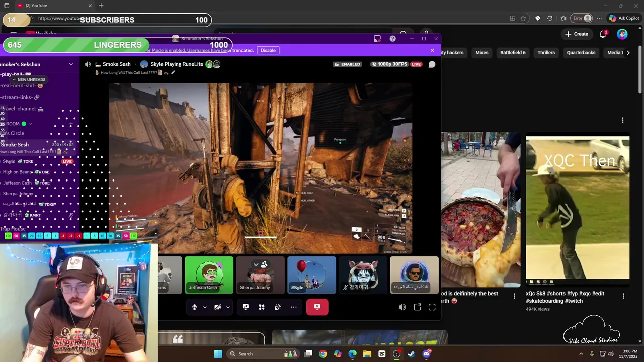Open Discord from taskbar
The height and width of the screenshot is (362, 644).
pos(427,354)
